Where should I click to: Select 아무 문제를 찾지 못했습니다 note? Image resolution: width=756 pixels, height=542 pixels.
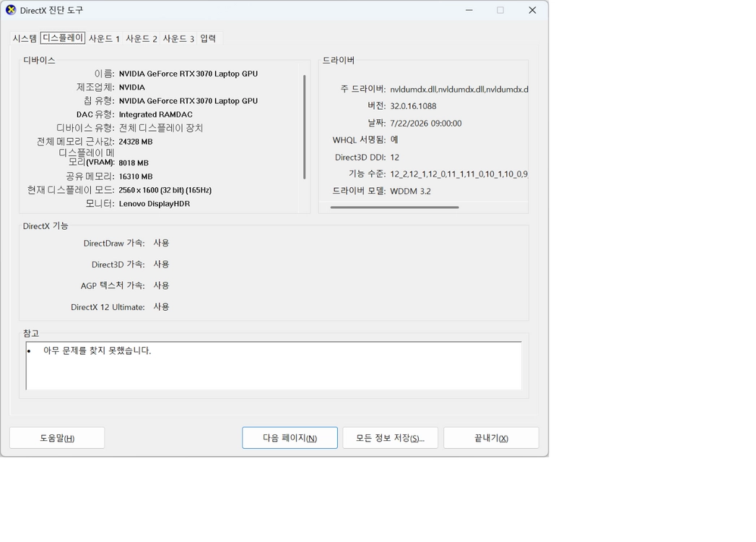pos(97,350)
